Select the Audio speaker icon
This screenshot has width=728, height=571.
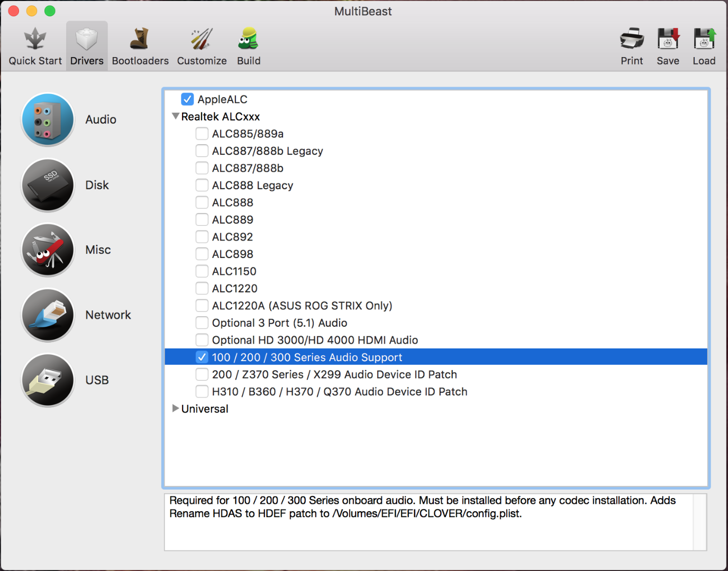coord(48,119)
